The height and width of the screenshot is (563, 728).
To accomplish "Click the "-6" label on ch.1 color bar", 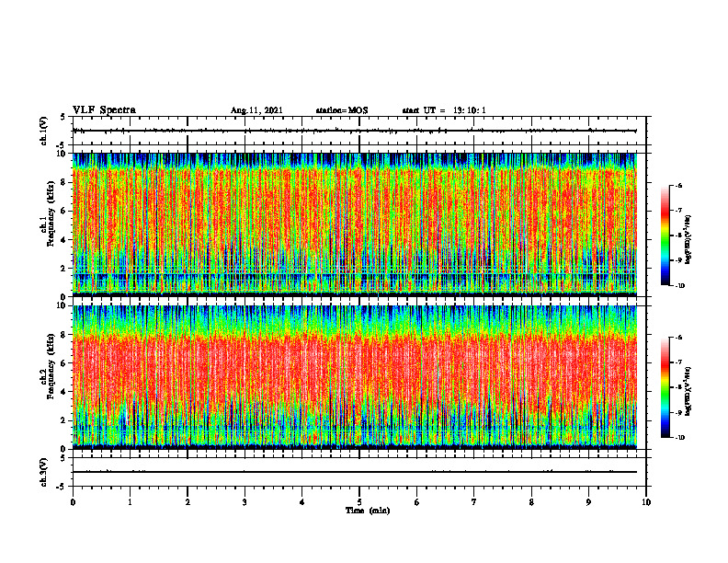I will 679,185.
